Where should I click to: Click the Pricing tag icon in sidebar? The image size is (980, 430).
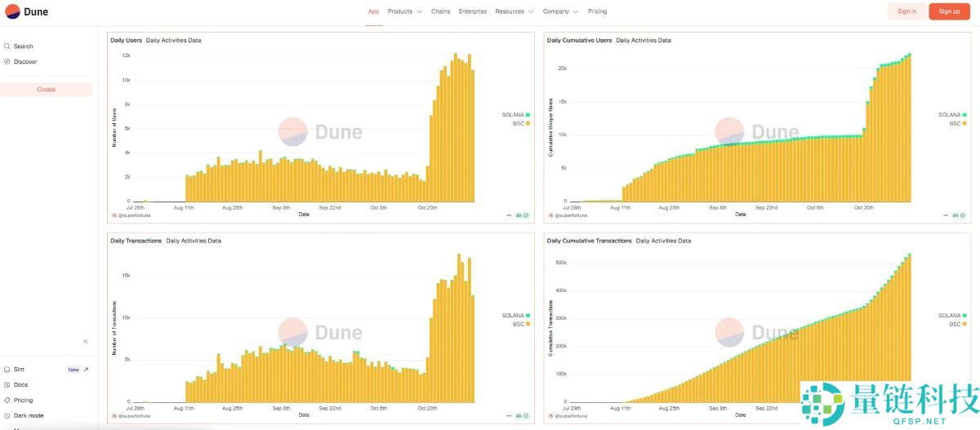pyautogui.click(x=7, y=401)
